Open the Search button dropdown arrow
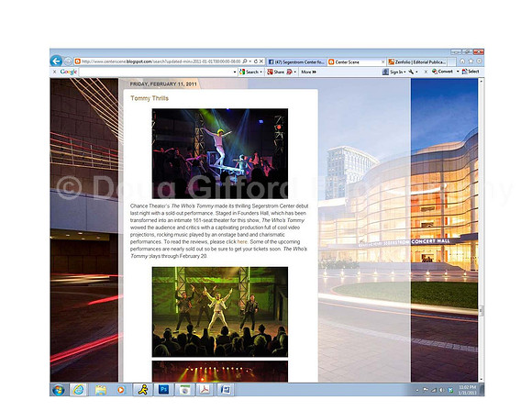Viewport: 532px width, 411px height. coord(260,72)
